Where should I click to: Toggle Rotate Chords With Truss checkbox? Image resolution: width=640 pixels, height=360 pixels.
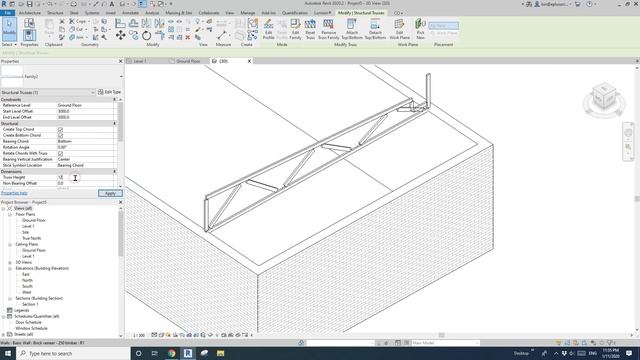pyautogui.click(x=60, y=153)
